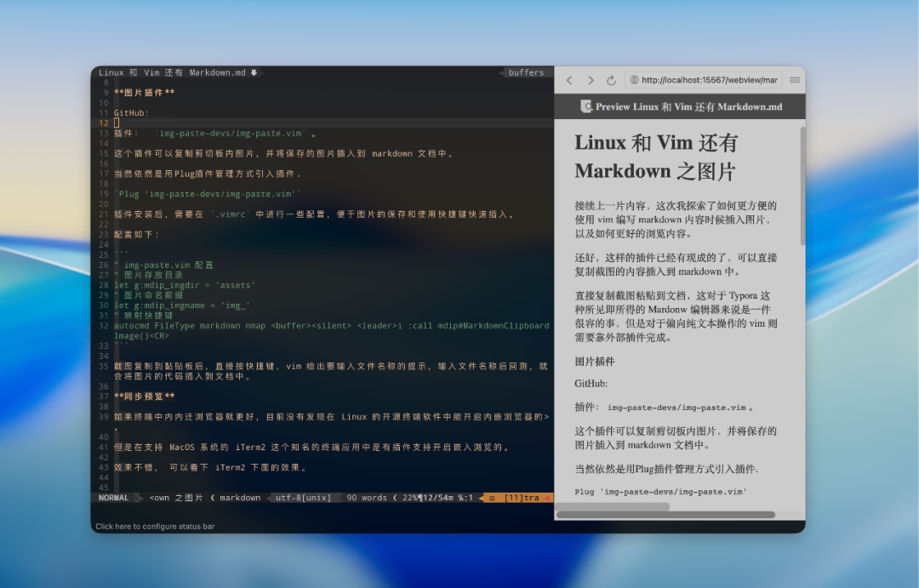Click the Plug 'img-paste-devs/img-paste.vim' code in the preview
This screenshot has width=919, height=588.
660,492
